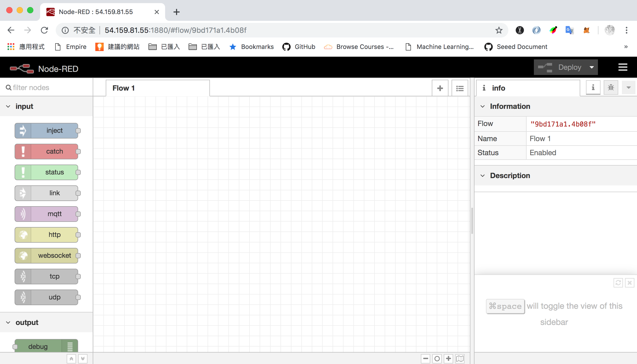
Task: Open the user profile avatar
Action: coord(610,30)
